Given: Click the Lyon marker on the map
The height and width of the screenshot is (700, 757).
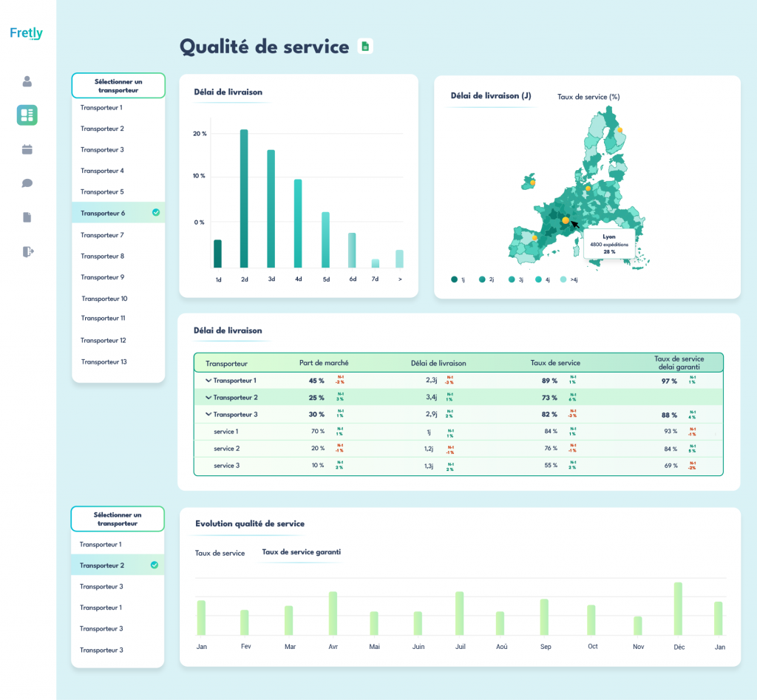Looking at the screenshot, I should pos(566,220).
